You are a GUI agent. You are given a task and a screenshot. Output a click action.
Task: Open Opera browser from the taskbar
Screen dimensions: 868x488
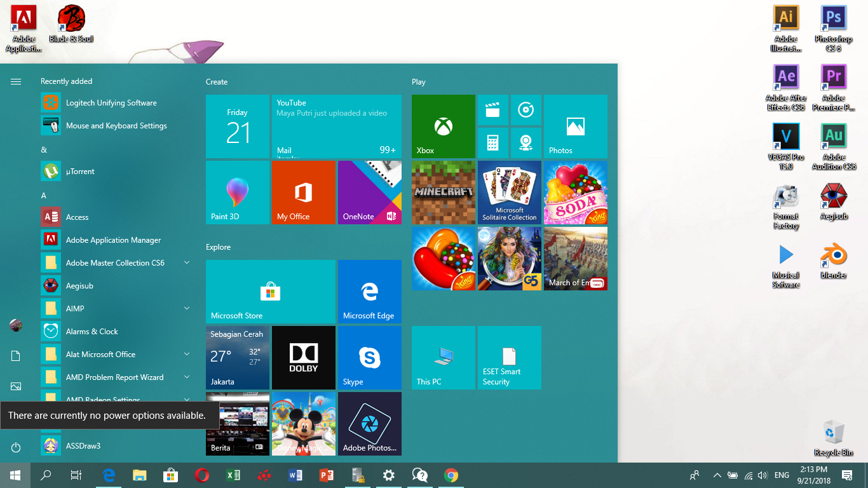pyautogui.click(x=202, y=475)
